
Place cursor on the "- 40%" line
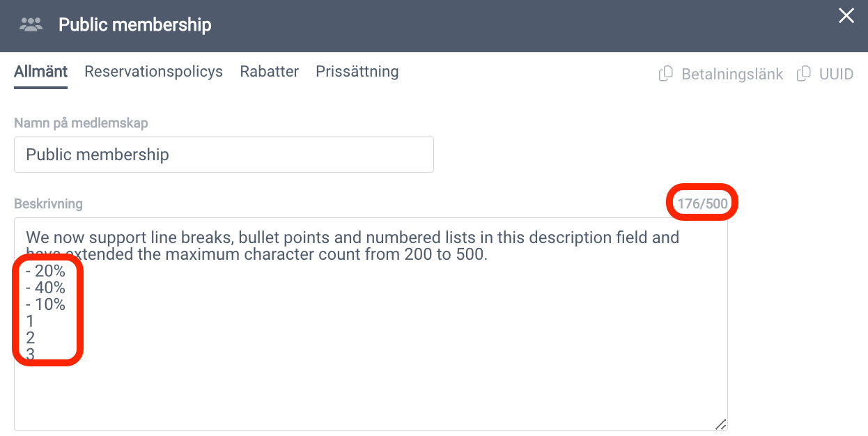pos(45,288)
